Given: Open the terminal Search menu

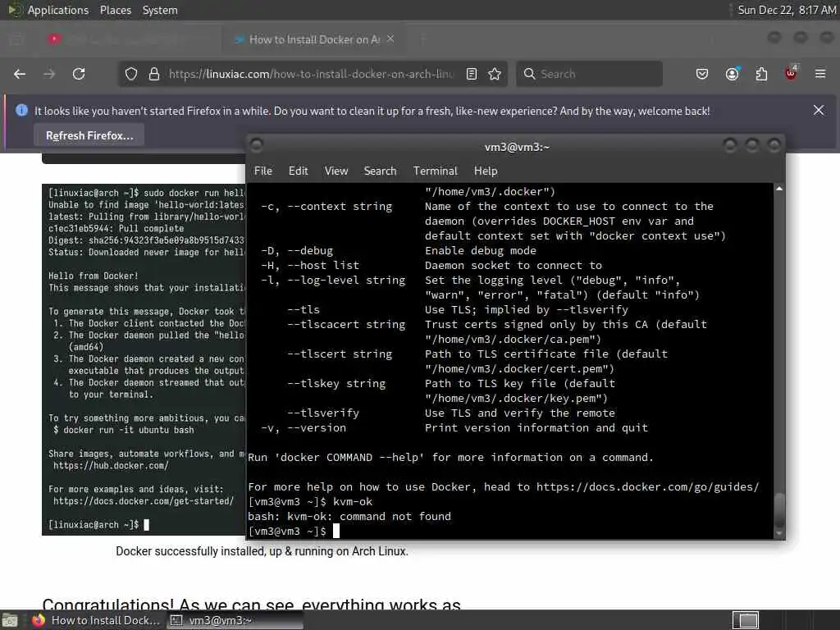Looking at the screenshot, I should (x=380, y=171).
